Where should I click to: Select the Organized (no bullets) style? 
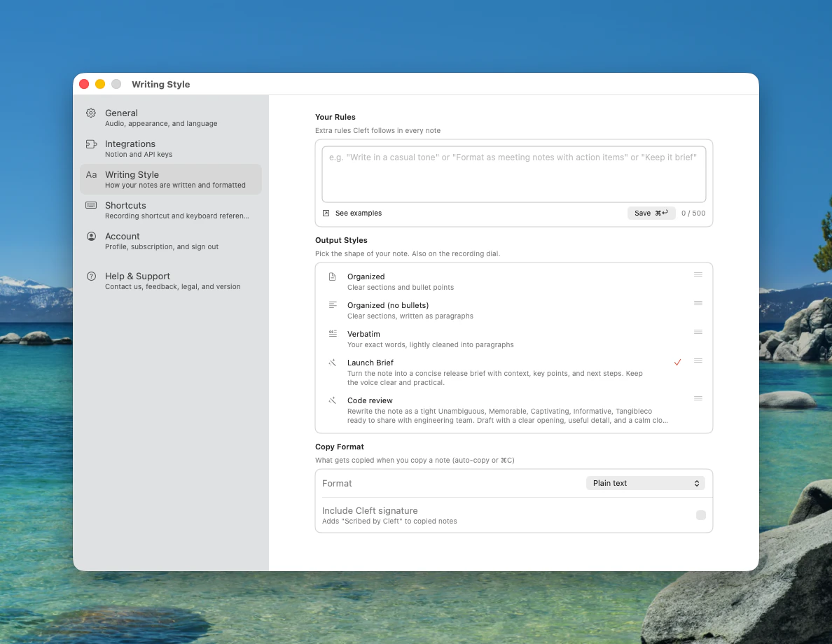click(x=513, y=310)
